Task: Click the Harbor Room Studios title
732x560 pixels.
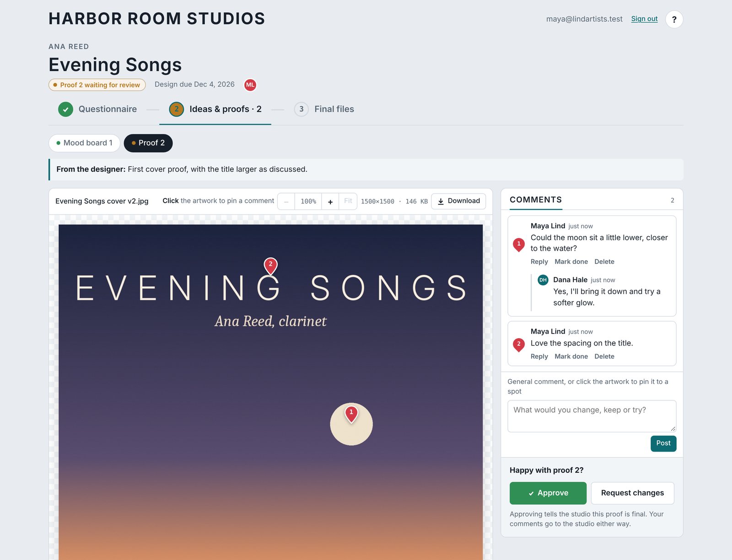Action: pyautogui.click(x=157, y=19)
